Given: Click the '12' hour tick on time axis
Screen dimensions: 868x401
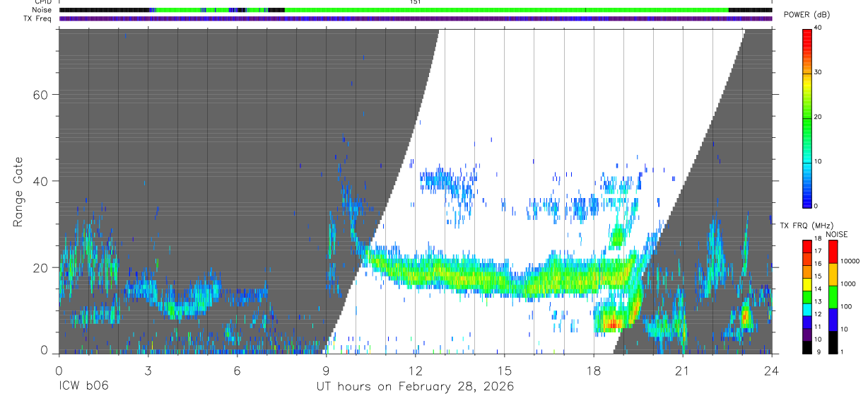Looking at the screenshot, I should tap(415, 370).
